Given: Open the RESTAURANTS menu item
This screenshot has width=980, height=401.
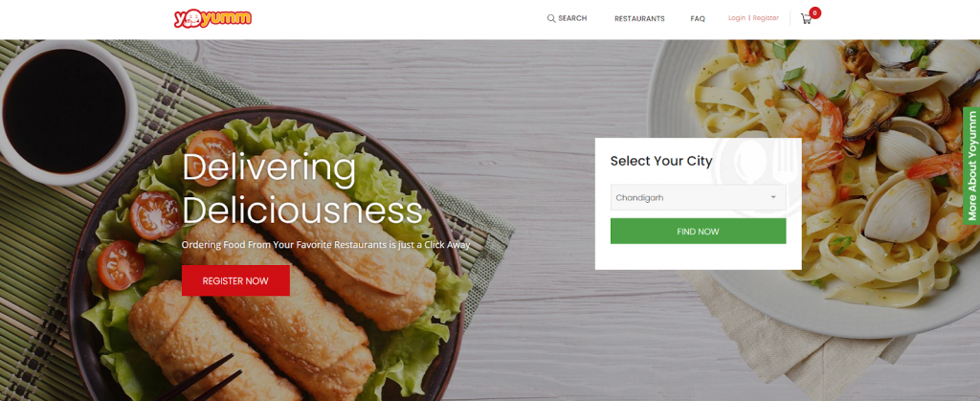Looking at the screenshot, I should click(x=639, y=19).
